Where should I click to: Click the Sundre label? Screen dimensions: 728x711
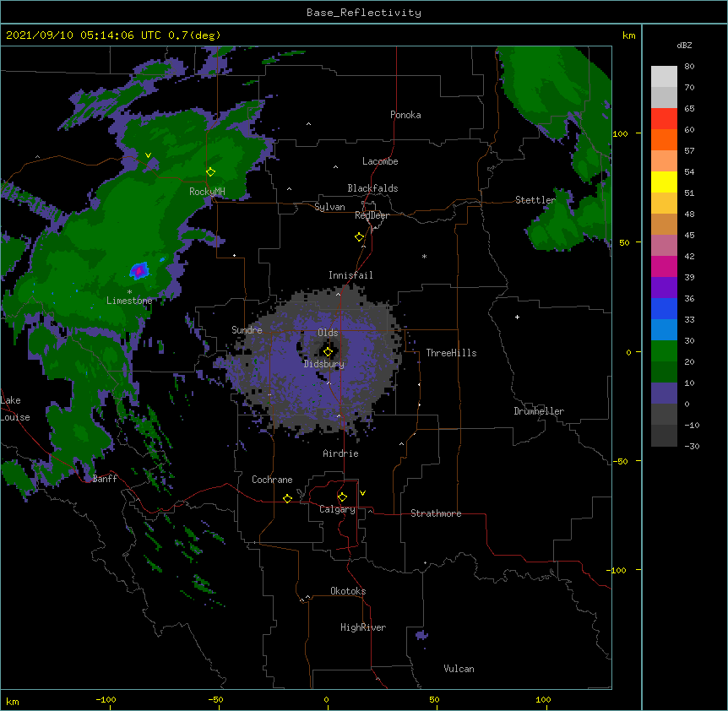(x=247, y=330)
